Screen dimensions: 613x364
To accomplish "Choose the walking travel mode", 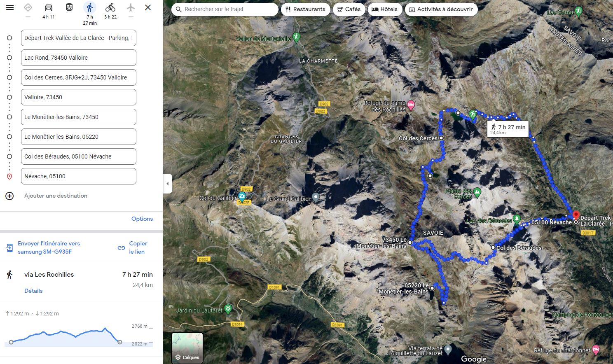I will [89, 7].
